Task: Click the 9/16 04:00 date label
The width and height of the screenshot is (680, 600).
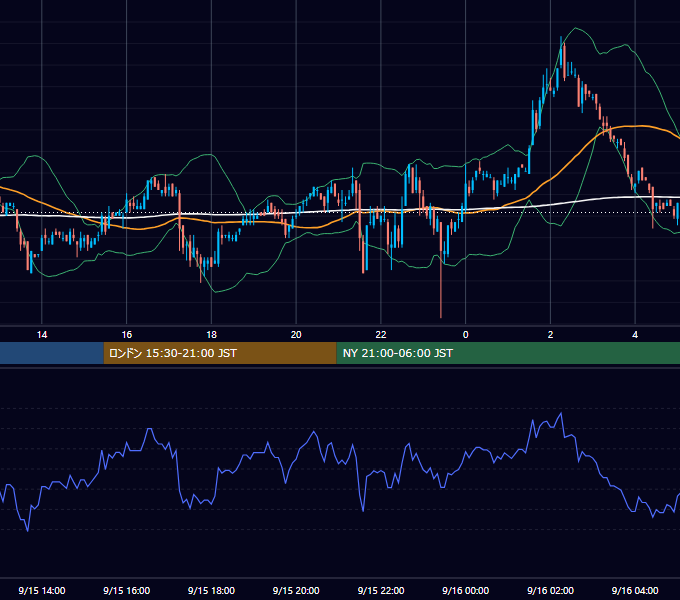Action: click(635, 590)
